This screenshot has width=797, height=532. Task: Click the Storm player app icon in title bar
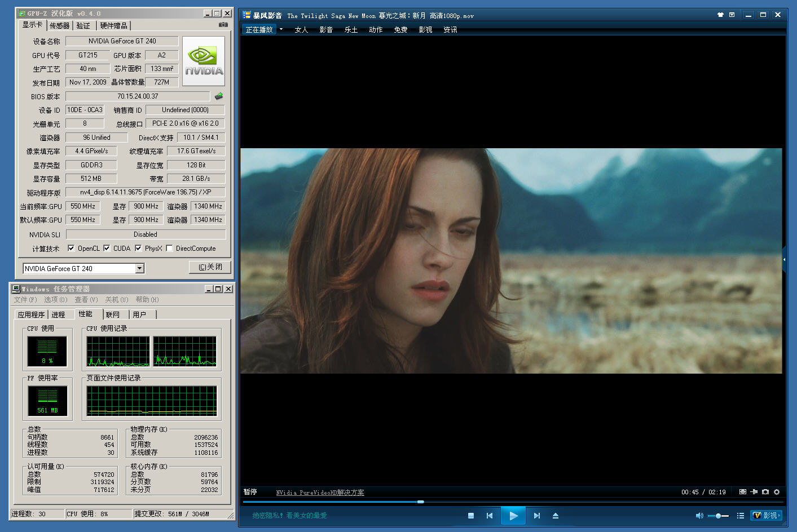pyautogui.click(x=246, y=15)
